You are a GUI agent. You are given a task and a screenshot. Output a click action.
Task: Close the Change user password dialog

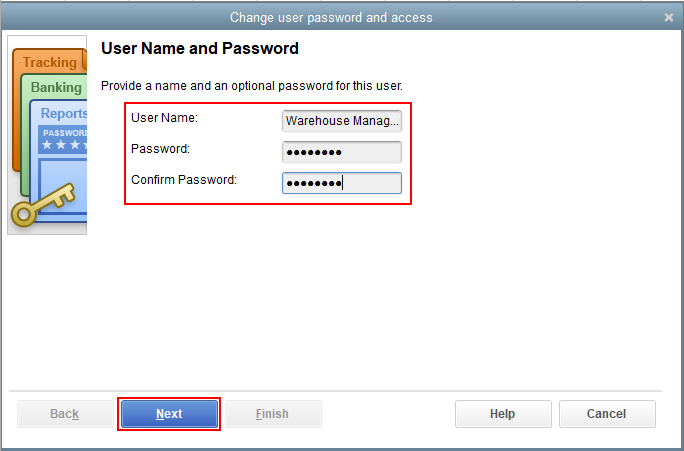[669, 17]
